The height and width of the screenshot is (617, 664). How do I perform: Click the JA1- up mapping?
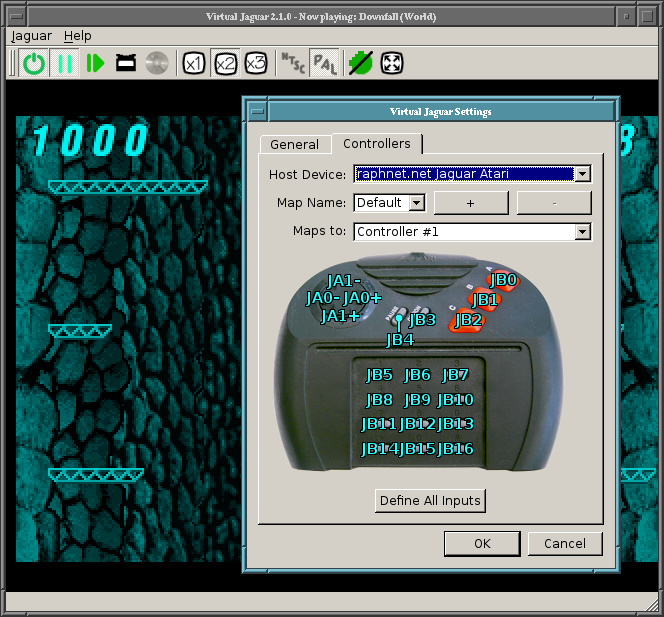pyautogui.click(x=344, y=280)
